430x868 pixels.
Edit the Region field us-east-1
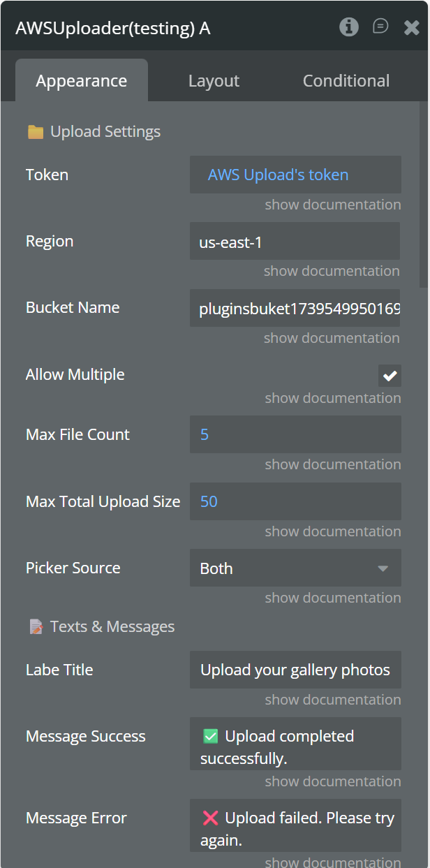295,242
